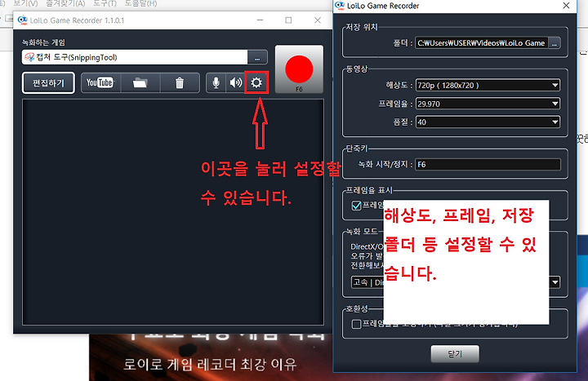Open the 도구(T) menu in background window
Viewport: 588px width, 381px height.
[105, 3]
